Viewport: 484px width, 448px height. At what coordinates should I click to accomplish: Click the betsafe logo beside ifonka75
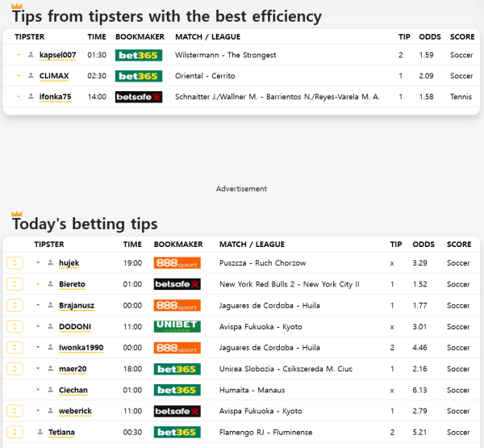tap(138, 97)
